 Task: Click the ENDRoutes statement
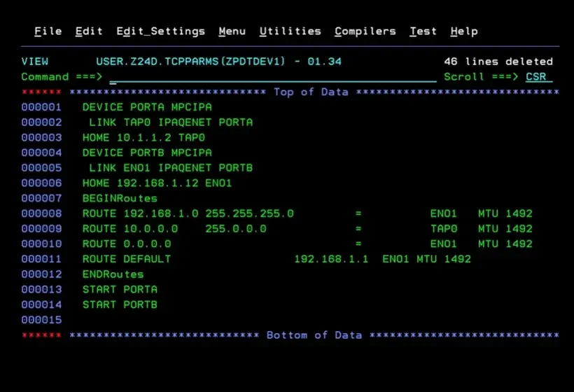click(113, 274)
